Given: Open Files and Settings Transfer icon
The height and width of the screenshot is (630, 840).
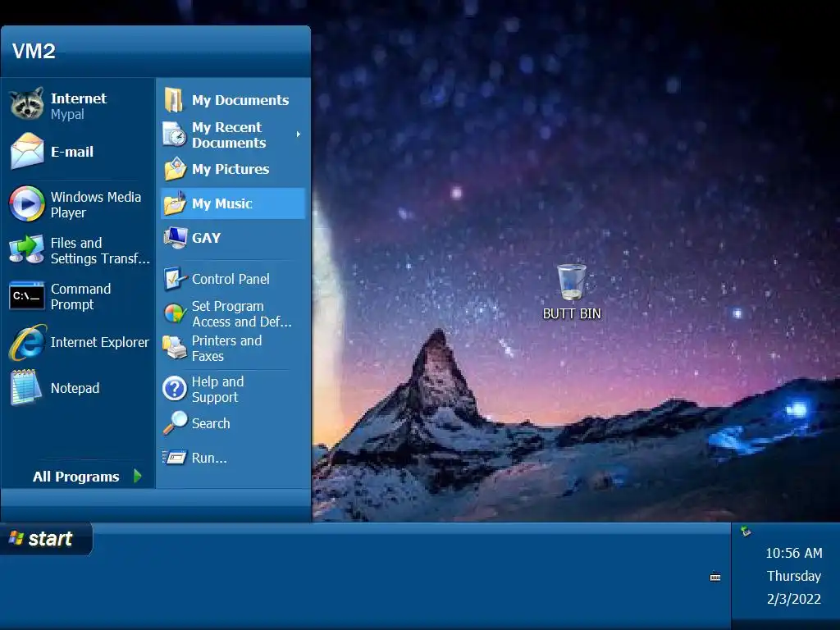Looking at the screenshot, I should pyautogui.click(x=27, y=249).
